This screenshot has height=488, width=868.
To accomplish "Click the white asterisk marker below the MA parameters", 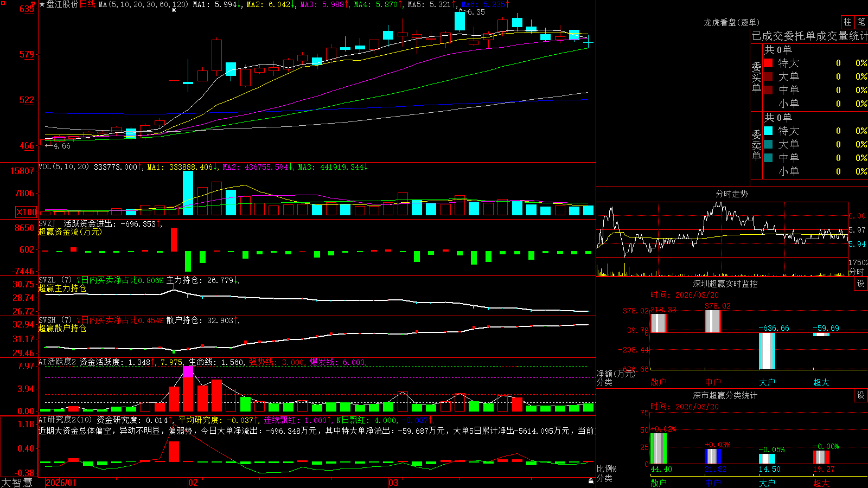I will (174, 10).
